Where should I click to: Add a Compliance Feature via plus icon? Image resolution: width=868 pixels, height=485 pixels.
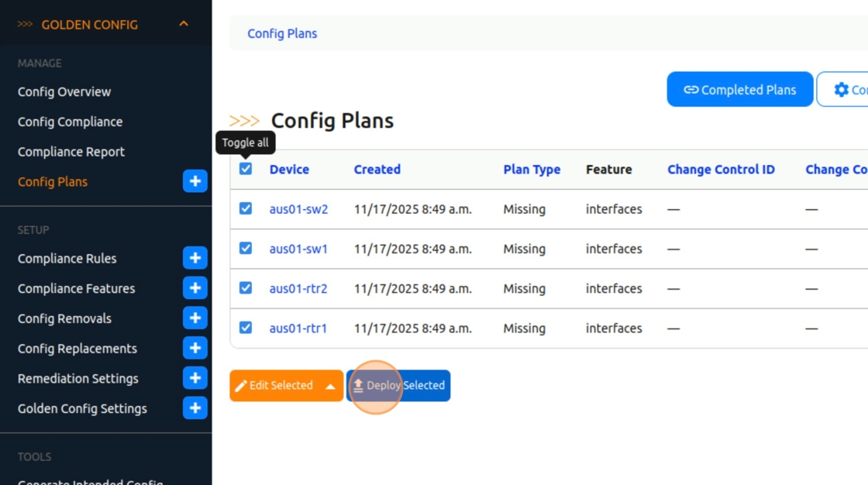tap(195, 288)
